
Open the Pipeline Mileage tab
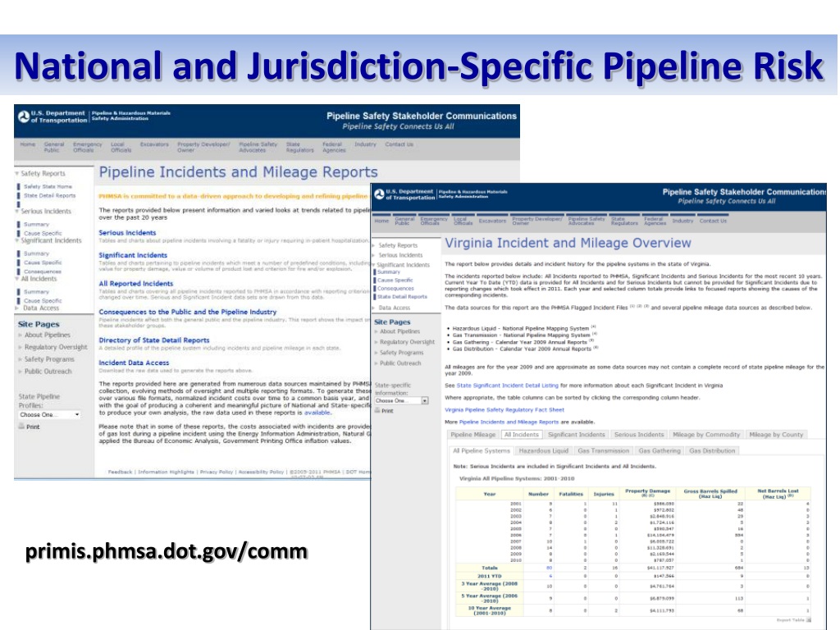[x=473, y=435]
